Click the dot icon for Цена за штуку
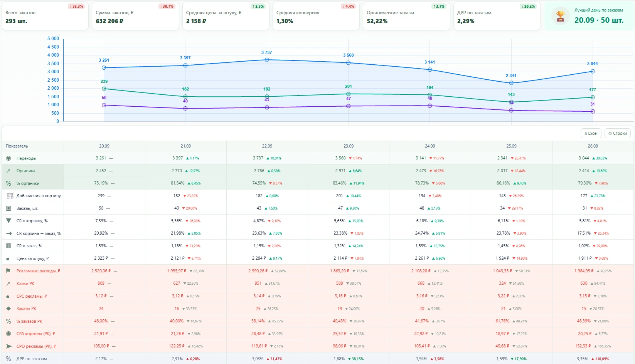Image resolution: width=635 pixels, height=364 pixels. coord(8,259)
